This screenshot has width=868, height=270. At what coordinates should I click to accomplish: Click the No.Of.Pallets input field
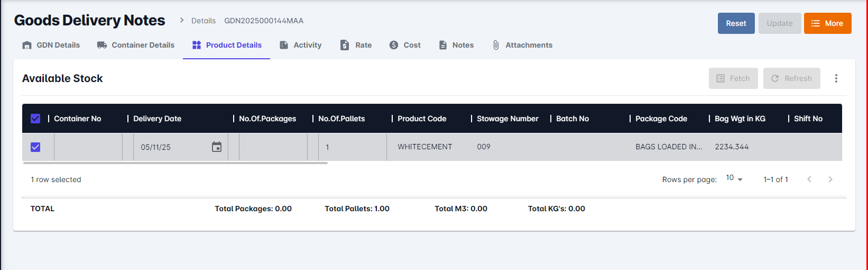353,147
